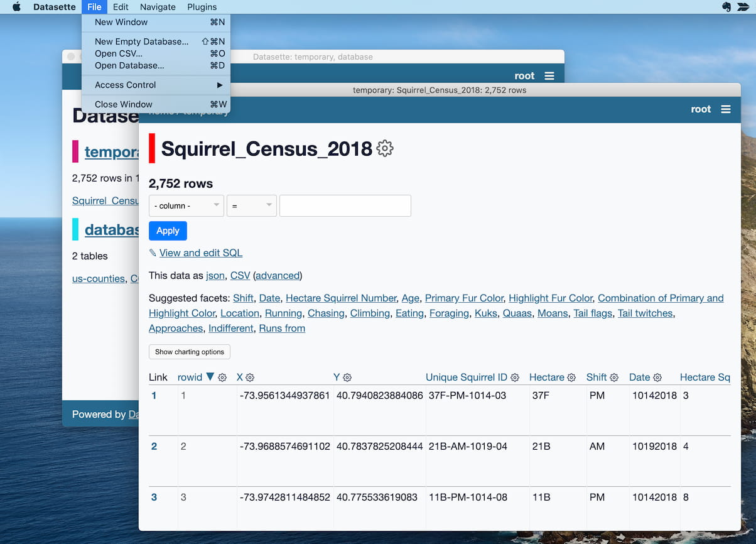Open the '=' operator dropdown

[x=251, y=205]
